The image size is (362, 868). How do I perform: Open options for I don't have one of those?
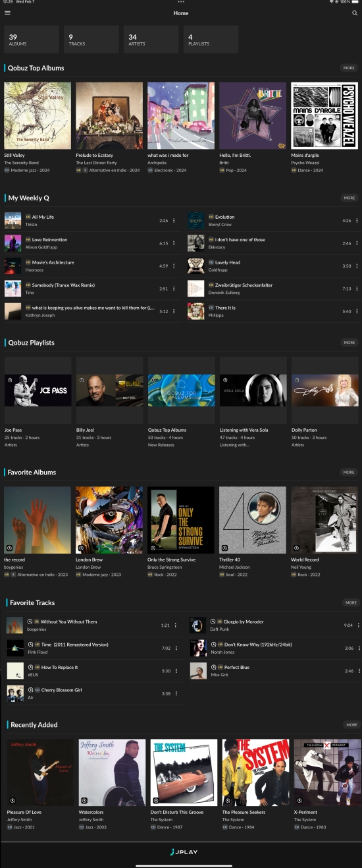(x=357, y=243)
